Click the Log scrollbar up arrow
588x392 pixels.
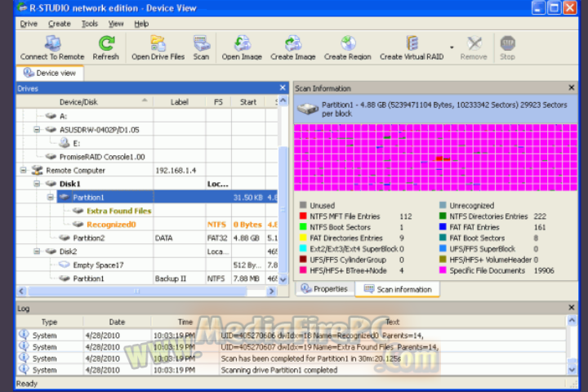point(572,320)
